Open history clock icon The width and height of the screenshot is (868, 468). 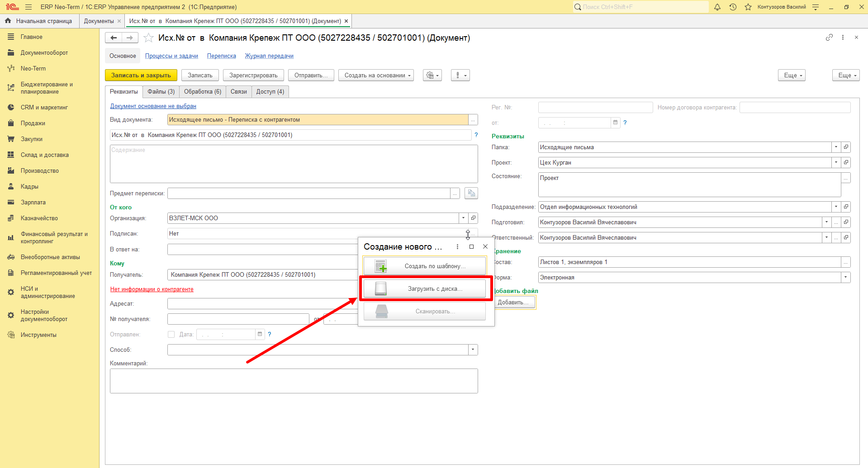(x=733, y=7)
